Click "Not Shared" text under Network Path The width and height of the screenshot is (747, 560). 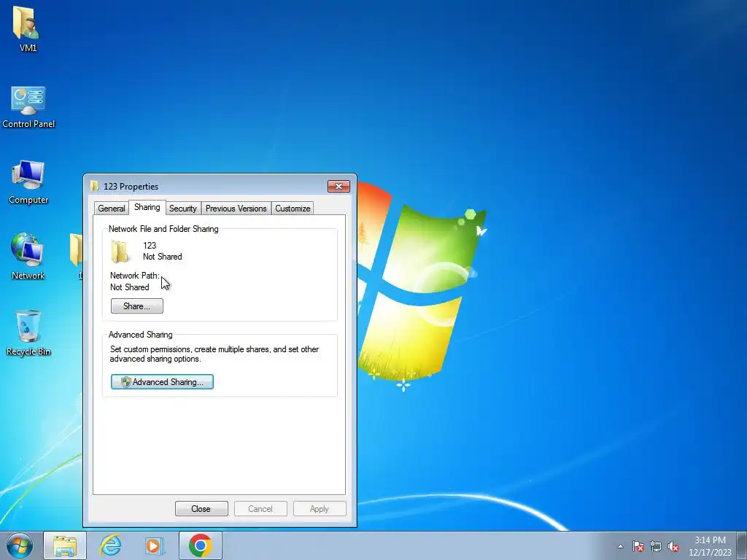tap(130, 287)
